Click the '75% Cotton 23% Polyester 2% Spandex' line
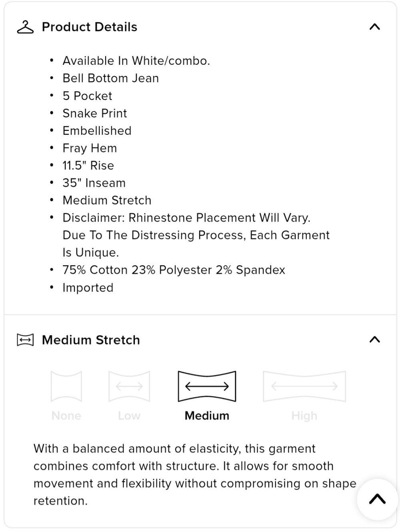 [x=174, y=270]
